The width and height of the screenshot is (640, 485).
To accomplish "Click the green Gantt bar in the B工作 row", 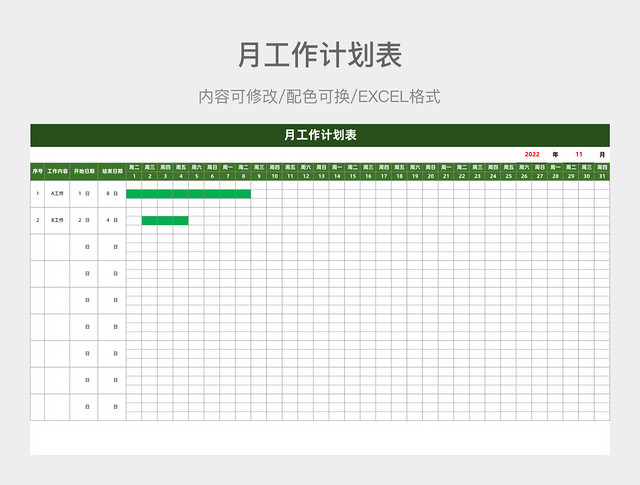I will pos(165,220).
